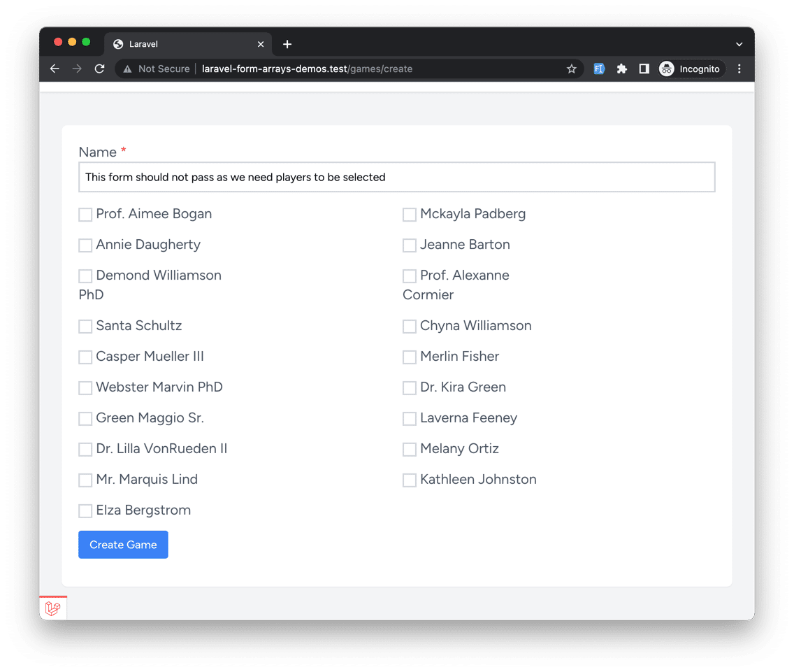This screenshot has height=672, width=794.
Task: Click the blue extension icon beside the star
Action: [x=599, y=69]
